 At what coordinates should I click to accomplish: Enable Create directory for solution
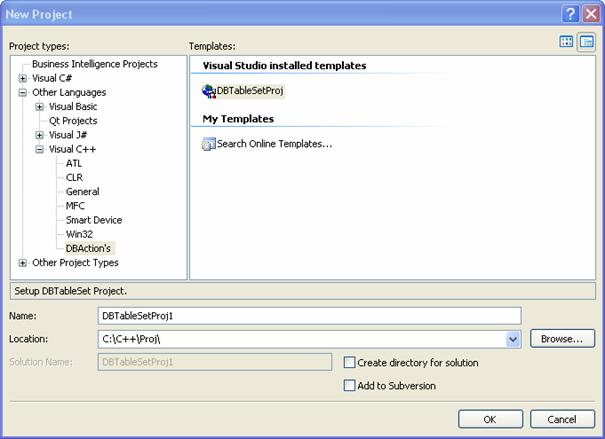click(349, 363)
